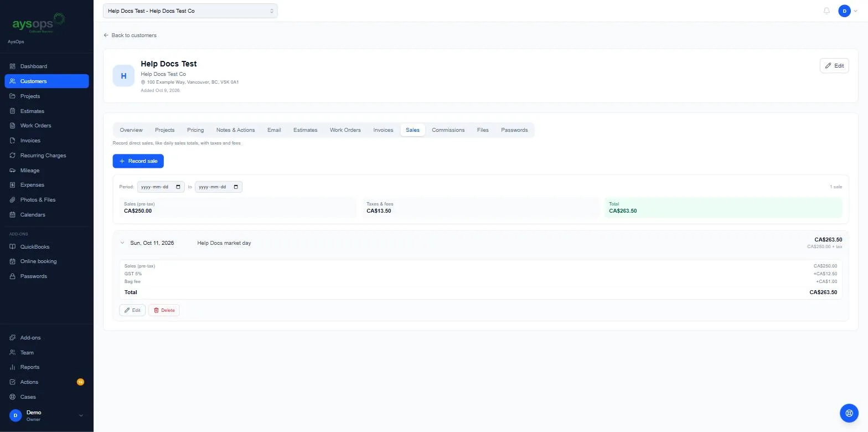Open the Team people icon
This screenshot has height=432, width=868.
(x=13, y=353)
